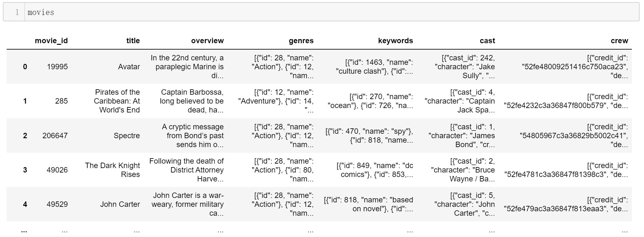Click the cast column header

487,41
